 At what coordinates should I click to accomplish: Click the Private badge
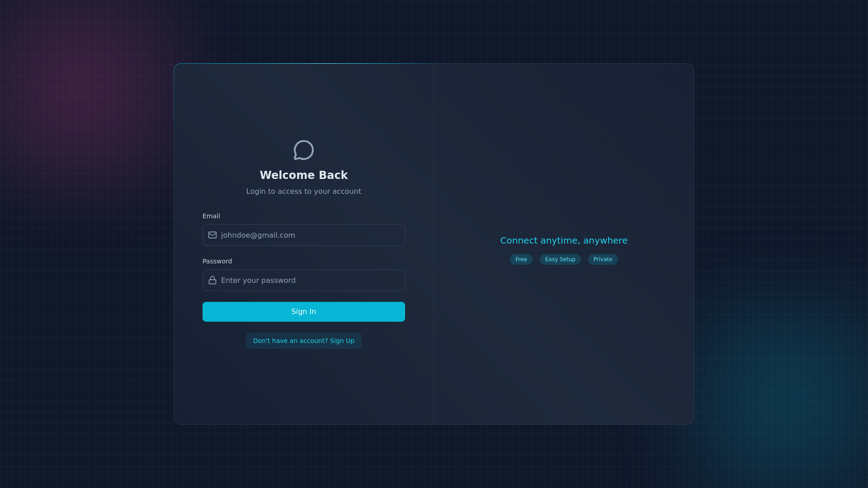603,259
